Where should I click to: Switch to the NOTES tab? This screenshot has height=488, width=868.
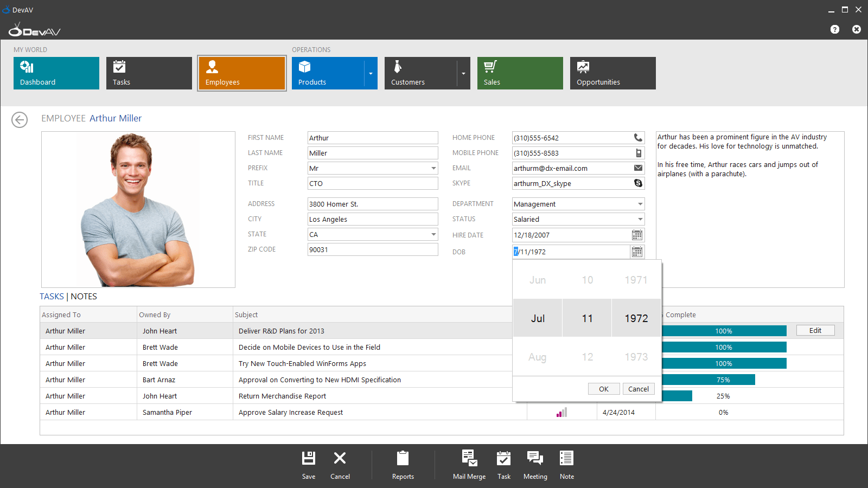coord(84,297)
